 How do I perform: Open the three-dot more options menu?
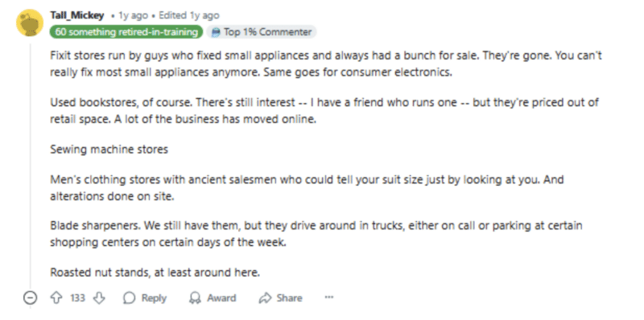329,297
